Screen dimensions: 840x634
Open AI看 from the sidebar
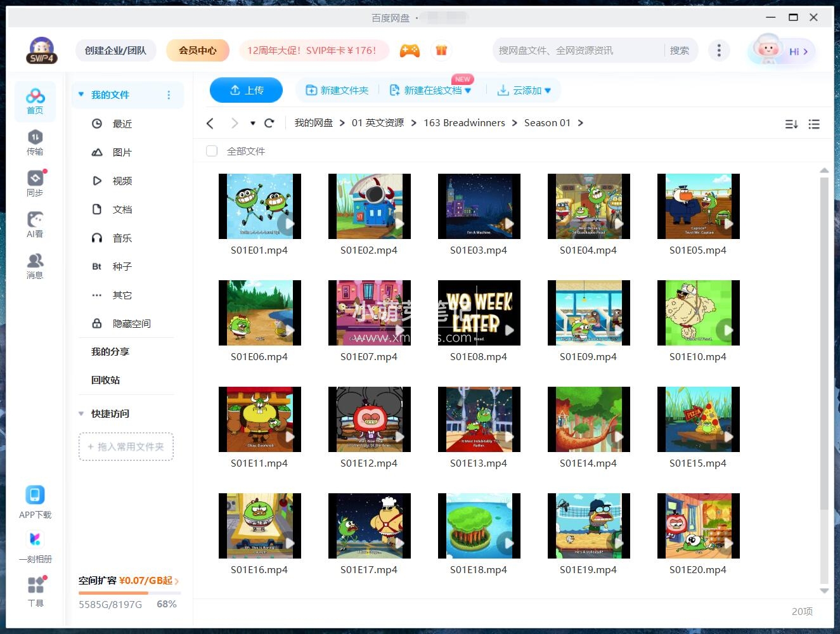click(x=35, y=223)
